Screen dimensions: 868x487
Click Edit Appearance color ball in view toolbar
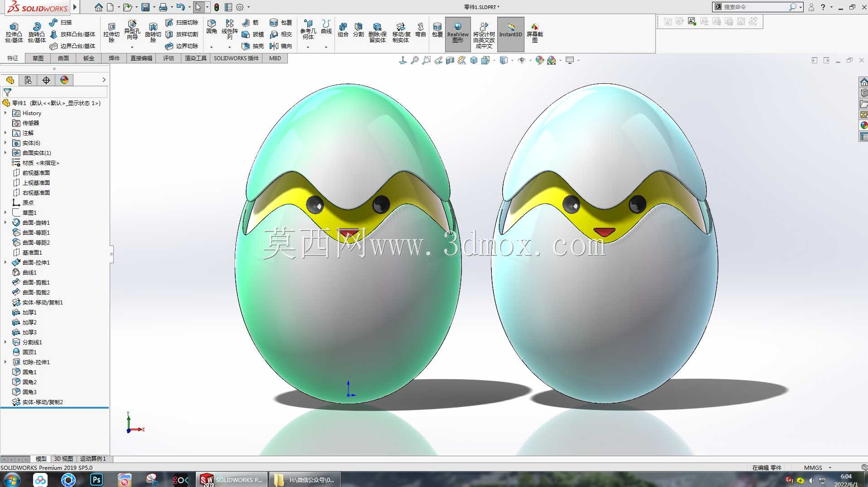[x=539, y=60]
